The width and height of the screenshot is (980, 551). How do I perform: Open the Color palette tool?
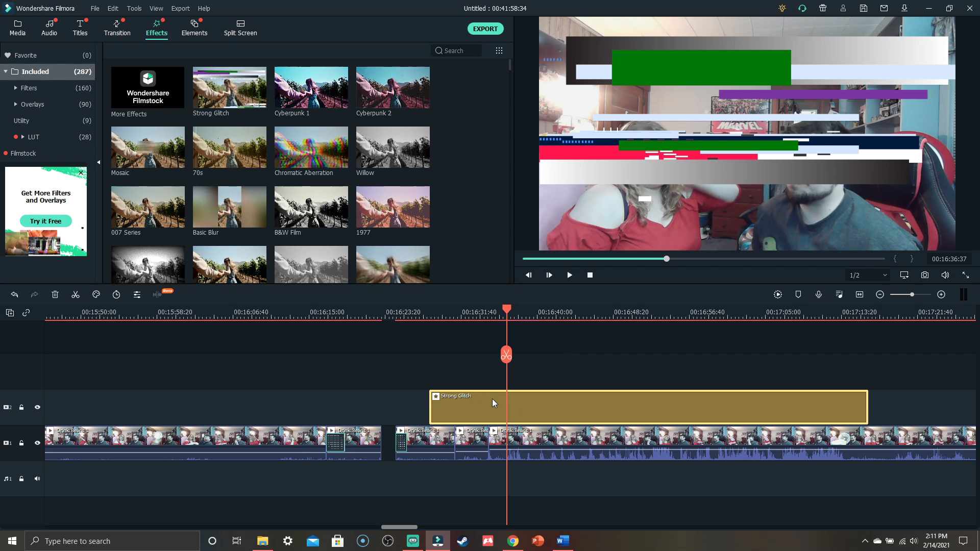(x=96, y=295)
